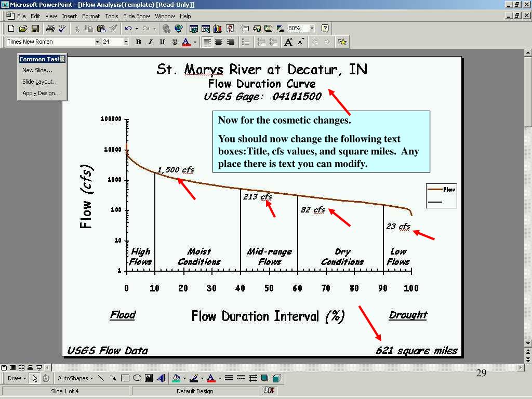The image size is (532, 399).
Task: Open the Tools menu
Action: tap(111, 16)
